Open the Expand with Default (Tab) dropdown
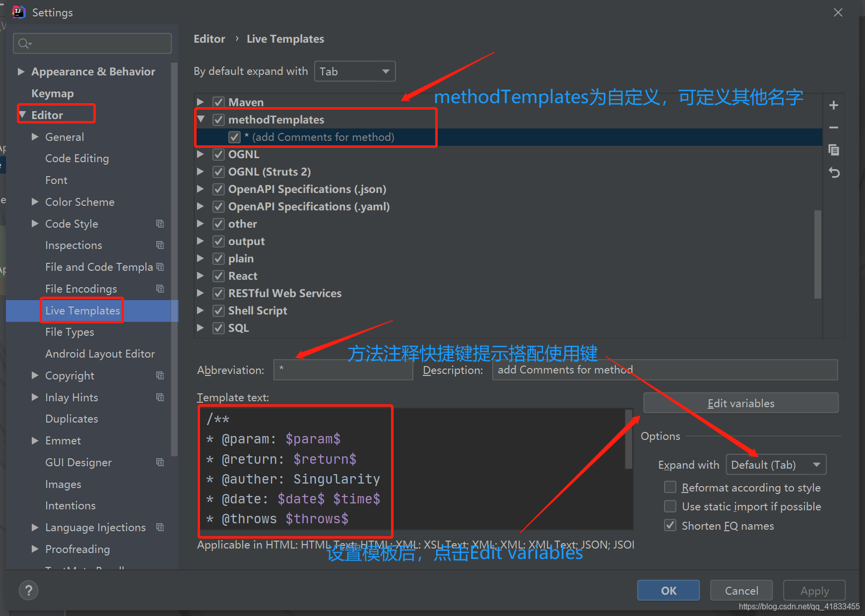The image size is (865, 616). point(776,465)
